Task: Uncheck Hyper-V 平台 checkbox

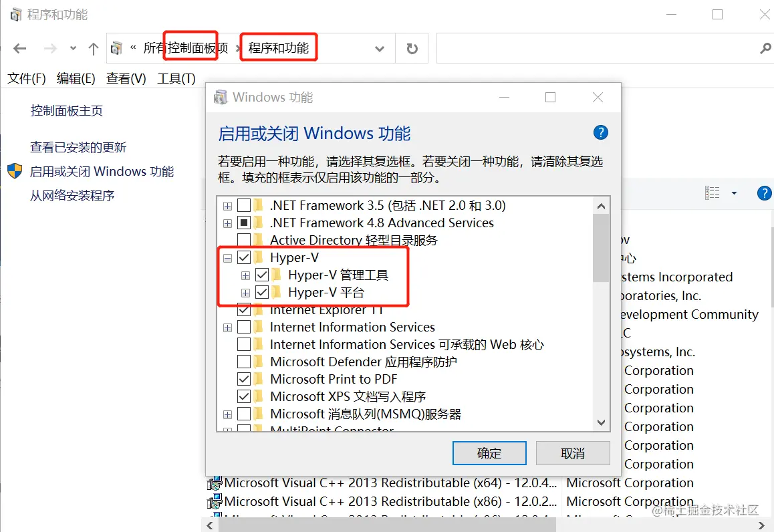Action: tap(262, 292)
